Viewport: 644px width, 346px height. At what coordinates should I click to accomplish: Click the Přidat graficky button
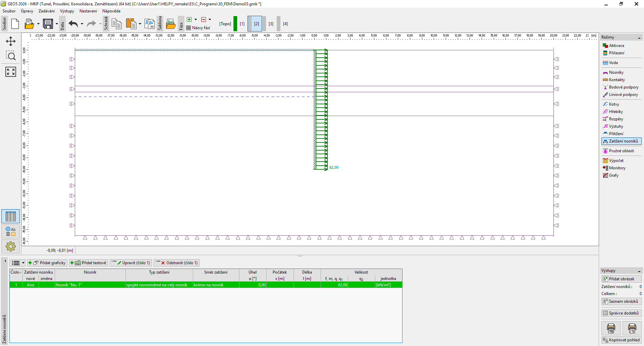coord(47,263)
